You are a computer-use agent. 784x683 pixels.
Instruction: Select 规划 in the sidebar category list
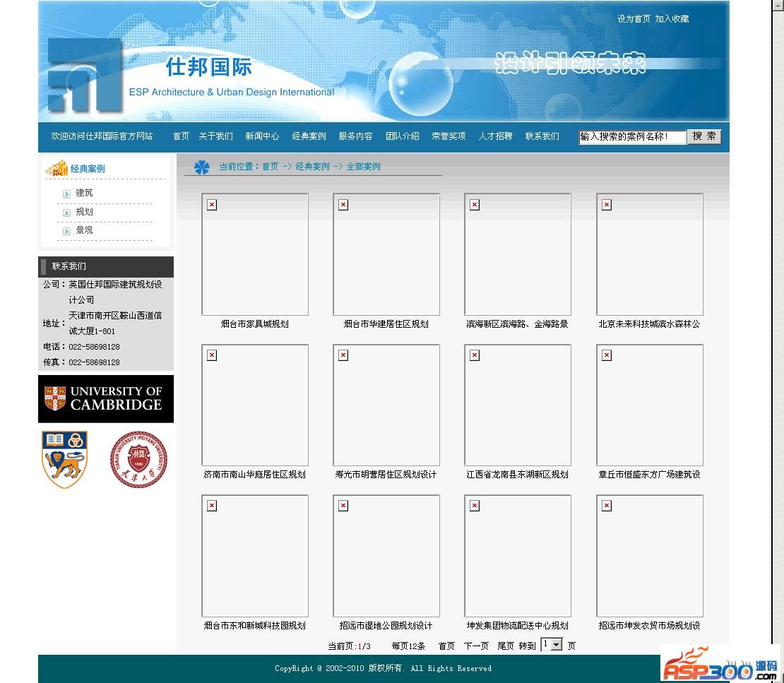(x=84, y=212)
